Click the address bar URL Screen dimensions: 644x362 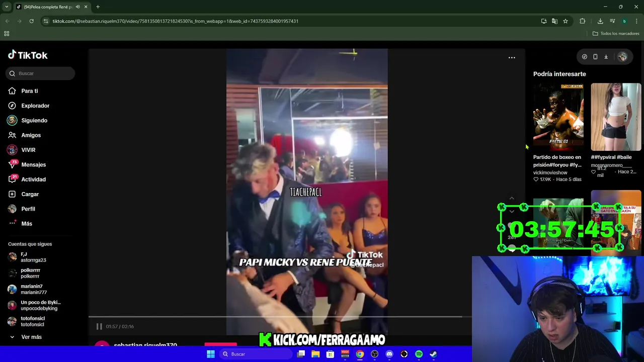coord(176,21)
